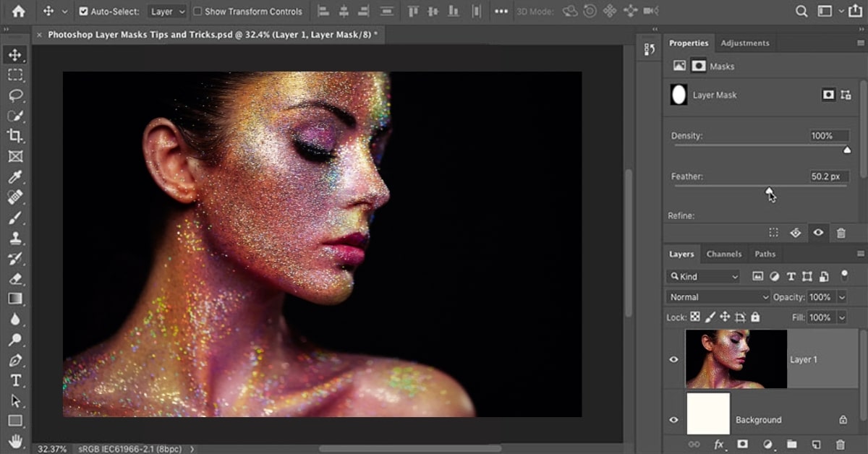Select the Dodge tool
This screenshot has width=868, height=454.
[x=15, y=339]
